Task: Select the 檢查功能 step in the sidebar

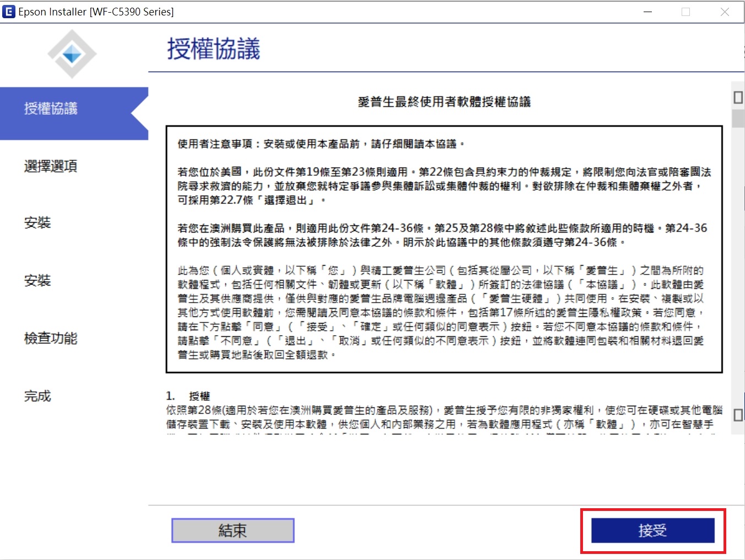Action: (51, 338)
